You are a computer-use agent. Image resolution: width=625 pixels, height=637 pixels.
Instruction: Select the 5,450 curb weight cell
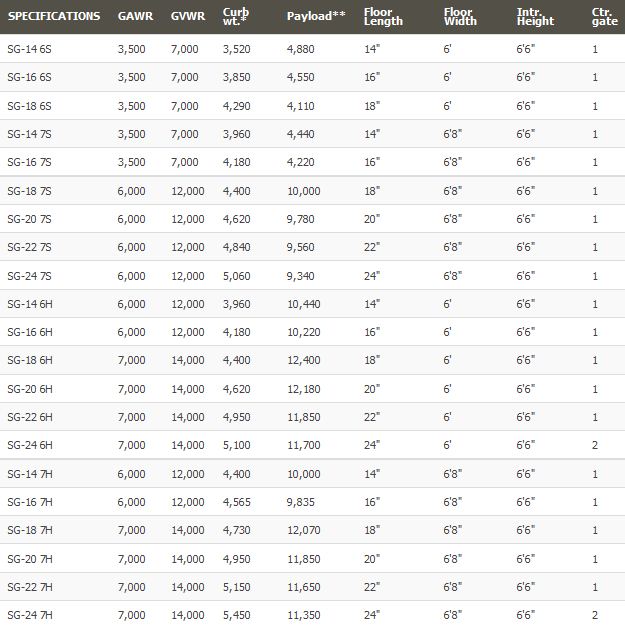(x=237, y=615)
